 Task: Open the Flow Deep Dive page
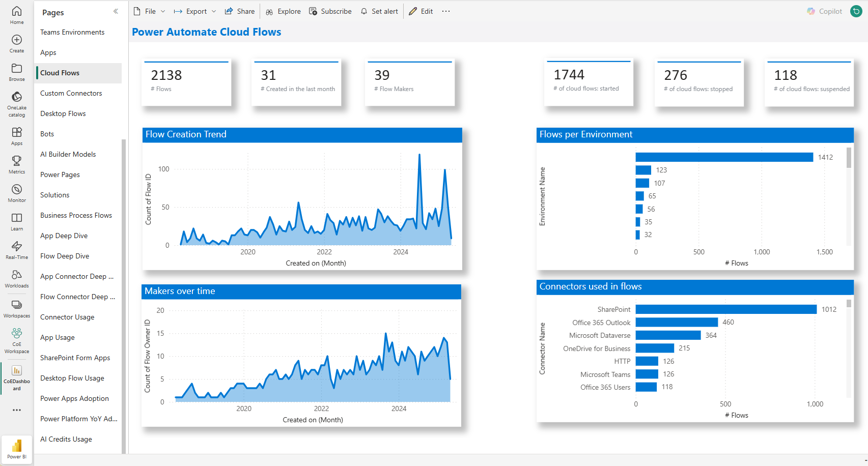pos(78,256)
